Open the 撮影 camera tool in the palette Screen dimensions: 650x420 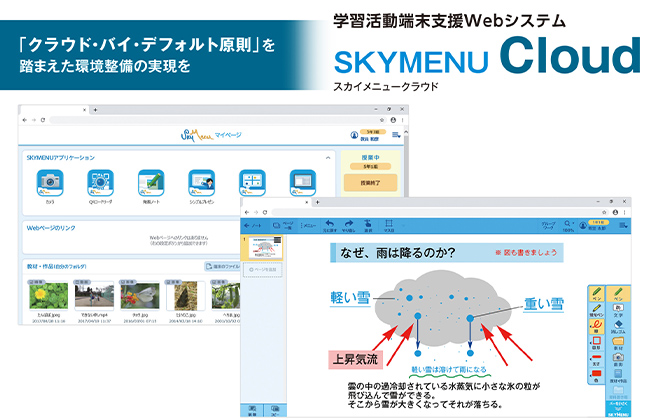click(x=618, y=360)
